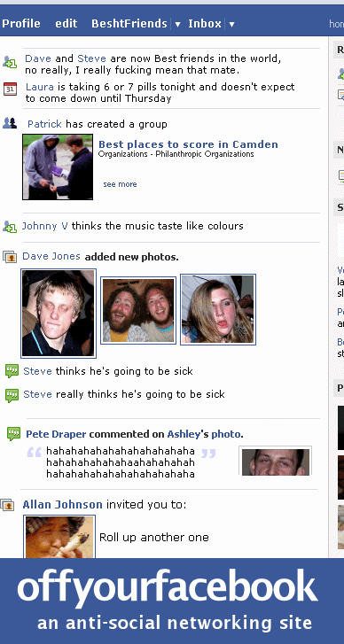Open 'Best places to score in Camden' group
This screenshot has height=644, width=344.
(x=188, y=144)
